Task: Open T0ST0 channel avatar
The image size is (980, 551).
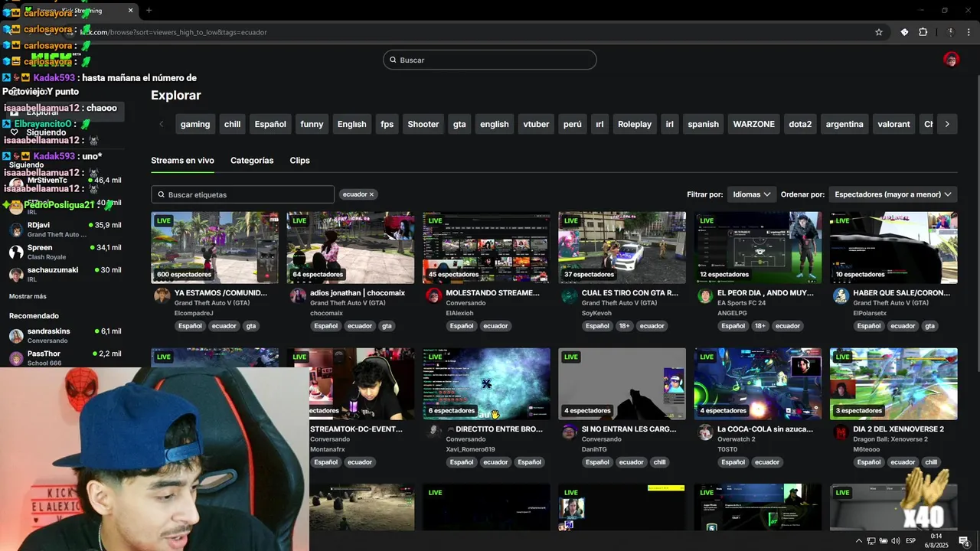Action: 705,432
